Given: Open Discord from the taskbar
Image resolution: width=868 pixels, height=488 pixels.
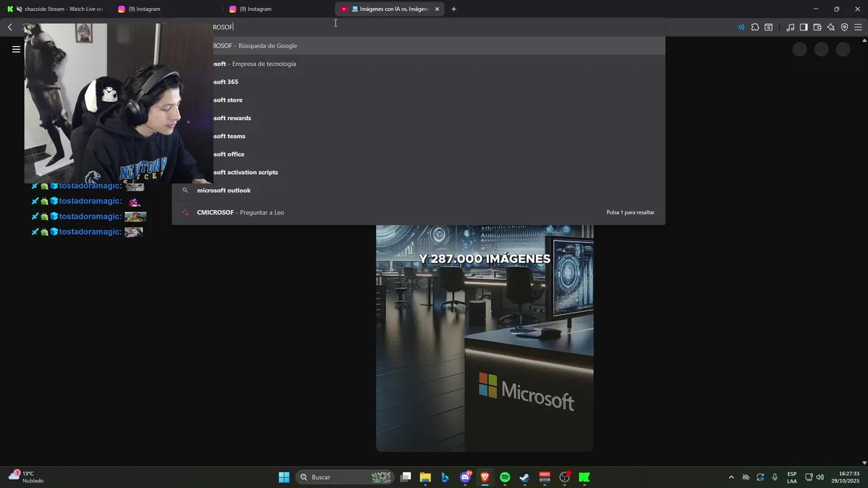Looking at the screenshot, I should point(465,477).
